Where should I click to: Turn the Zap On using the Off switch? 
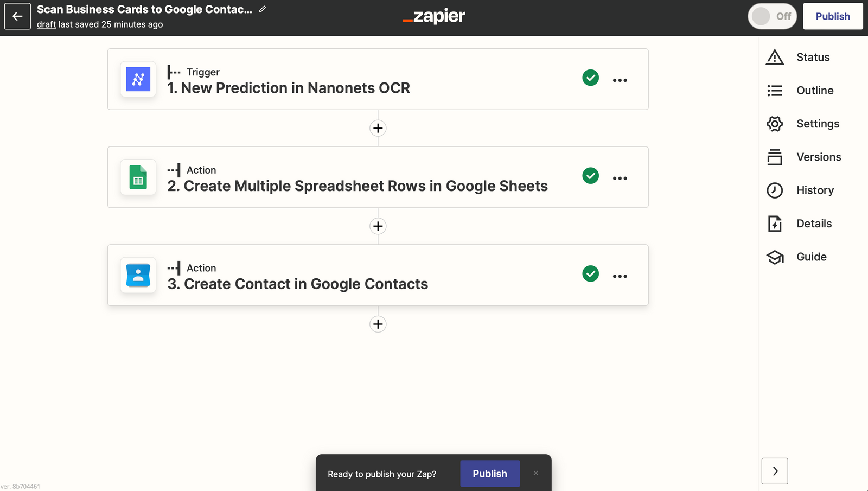pos(772,16)
